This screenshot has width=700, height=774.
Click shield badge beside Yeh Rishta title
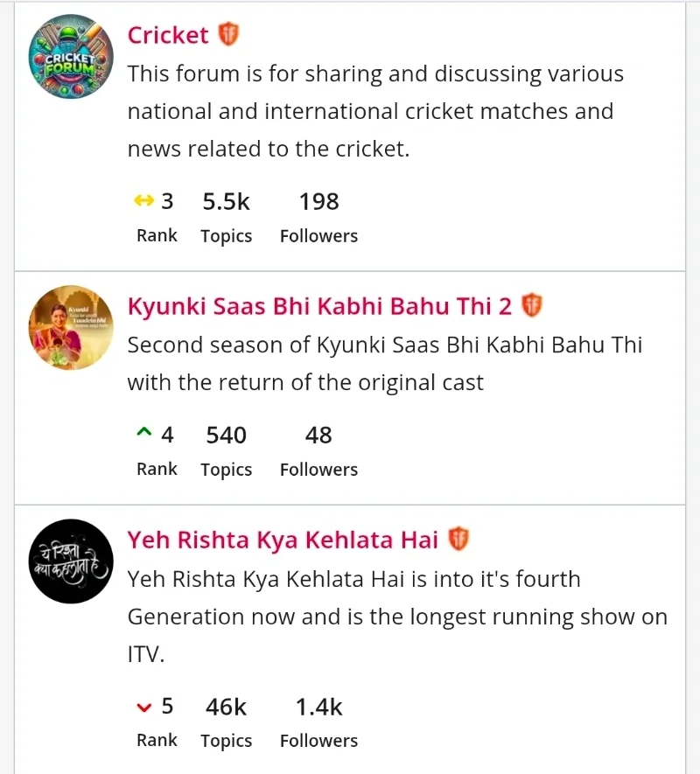458,540
